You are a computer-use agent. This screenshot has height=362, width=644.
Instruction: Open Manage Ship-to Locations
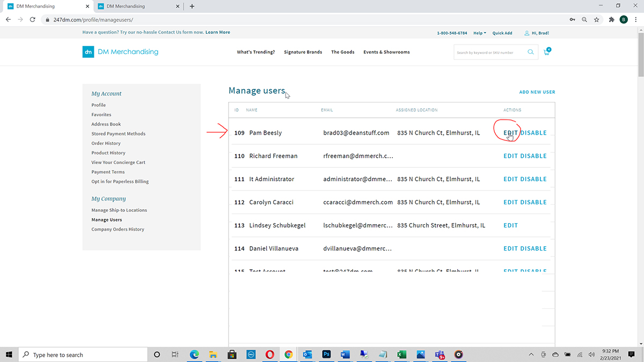(119, 210)
